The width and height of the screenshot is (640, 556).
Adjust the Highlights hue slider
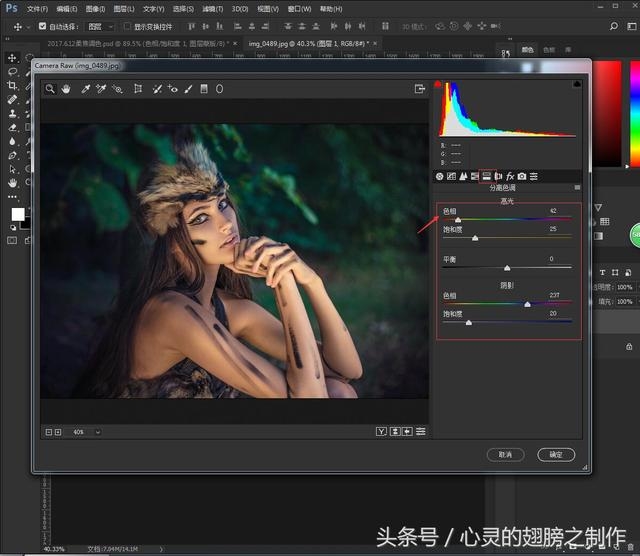458,220
